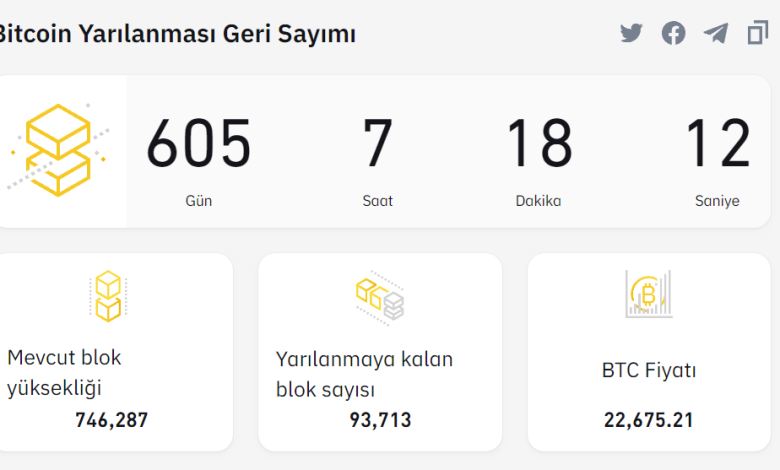Click the remaining blocks value 93,713
This screenshot has width=780, height=470.
380,420
